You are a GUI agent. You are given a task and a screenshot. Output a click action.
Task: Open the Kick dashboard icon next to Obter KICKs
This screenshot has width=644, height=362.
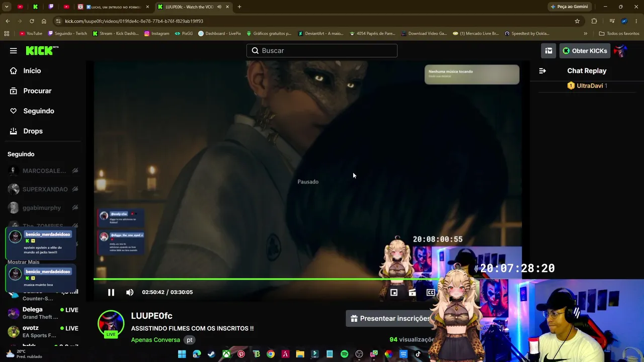tap(548, 51)
